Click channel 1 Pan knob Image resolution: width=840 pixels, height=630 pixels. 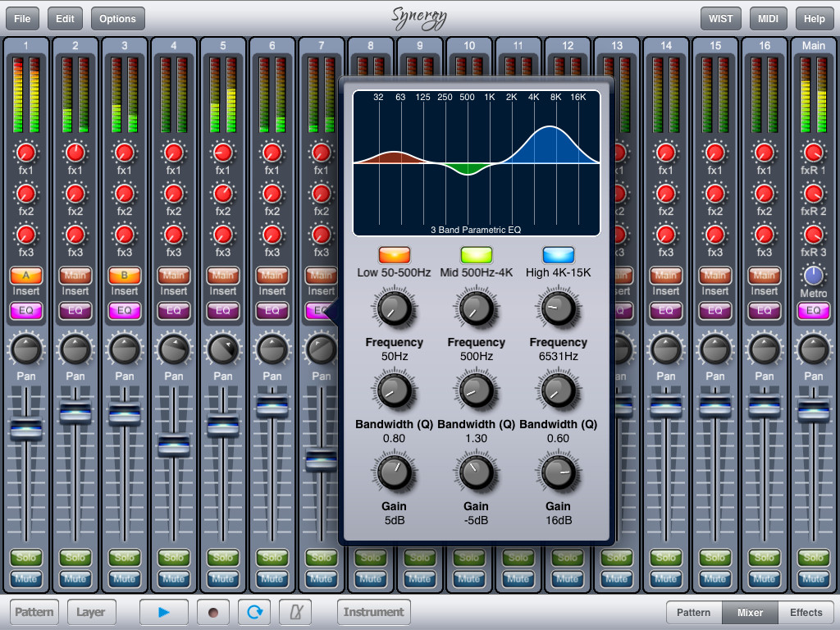pos(25,349)
